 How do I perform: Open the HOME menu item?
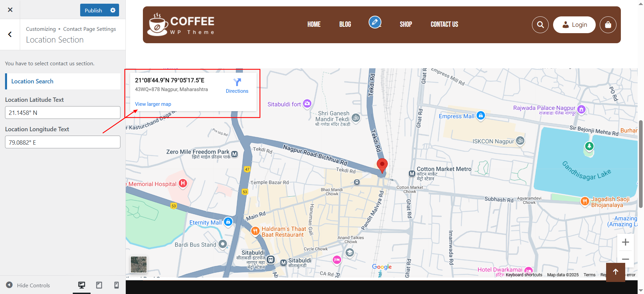[314, 24]
